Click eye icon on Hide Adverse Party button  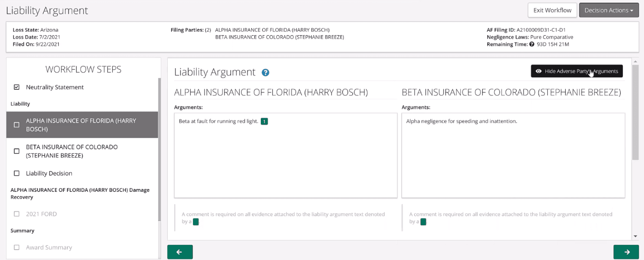tap(539, 71)
